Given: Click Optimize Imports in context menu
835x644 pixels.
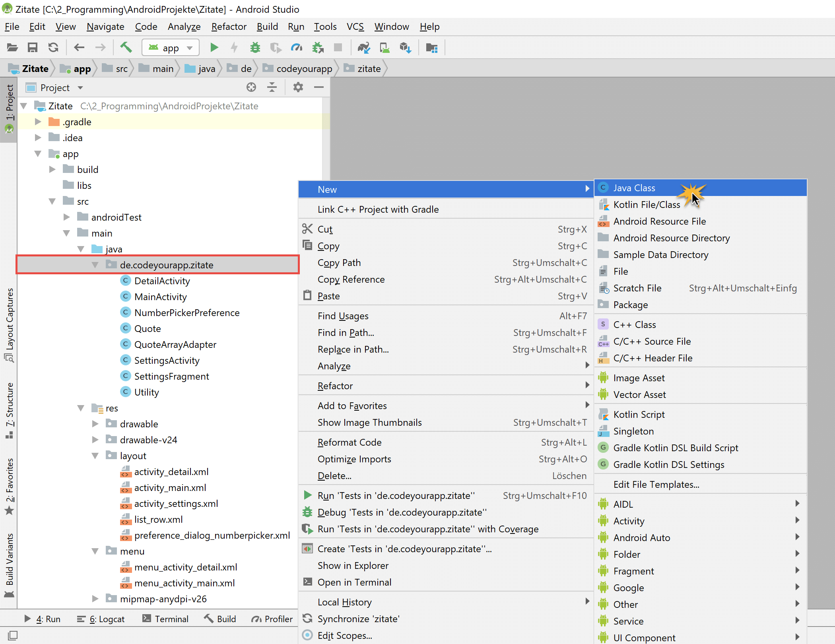Looking at the screenshot, I should tap(446, 459).
